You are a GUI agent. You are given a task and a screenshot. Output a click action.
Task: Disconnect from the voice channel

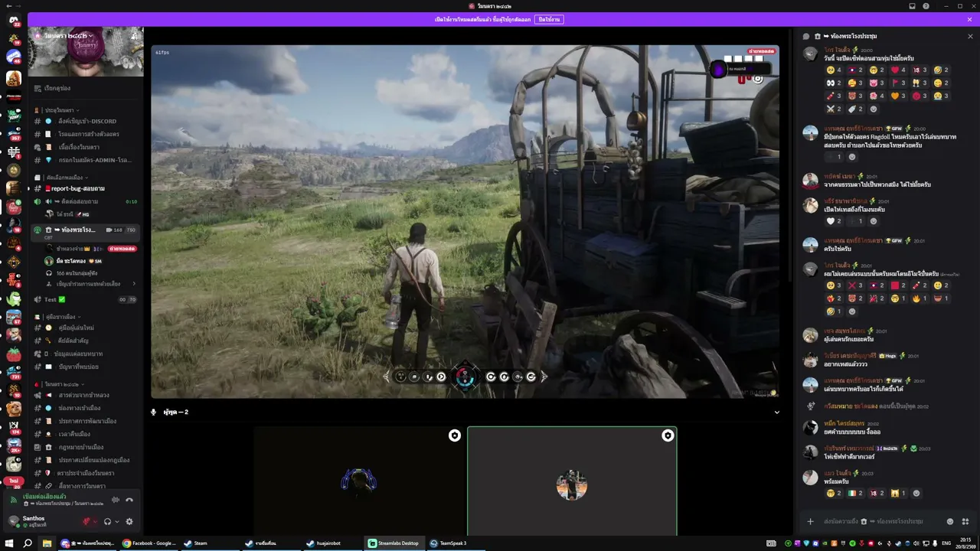coord(129,500)
